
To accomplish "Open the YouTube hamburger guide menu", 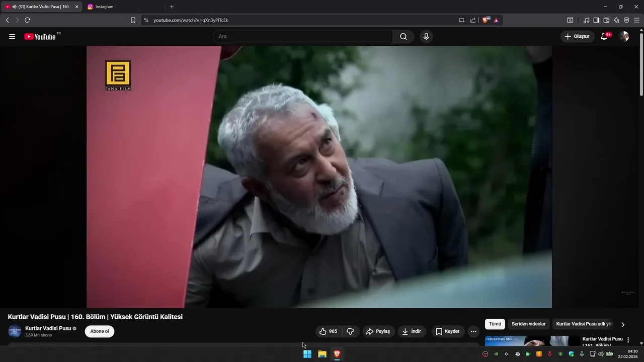I will 12,36.
